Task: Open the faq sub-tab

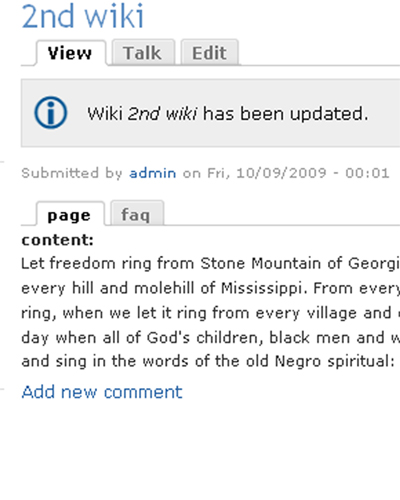Action: tap(137, 214)
